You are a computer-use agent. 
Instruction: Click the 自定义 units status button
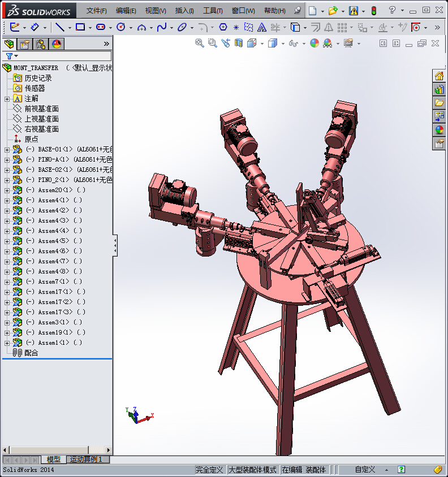pos(365,470)
